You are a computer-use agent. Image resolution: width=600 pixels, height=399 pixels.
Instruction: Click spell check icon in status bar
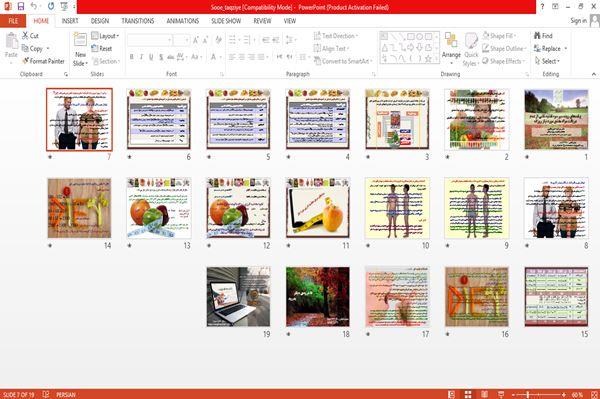(46, 394)
